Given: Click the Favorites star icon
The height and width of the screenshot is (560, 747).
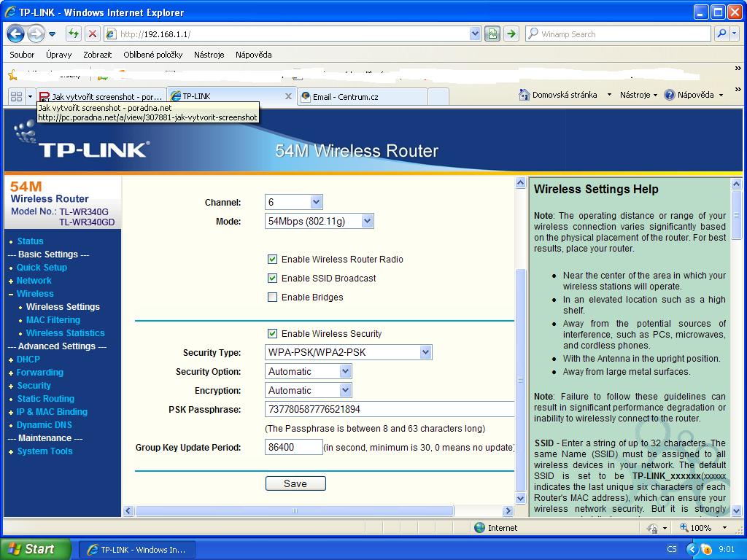Looking at the screenshot, I should (13, 75).
